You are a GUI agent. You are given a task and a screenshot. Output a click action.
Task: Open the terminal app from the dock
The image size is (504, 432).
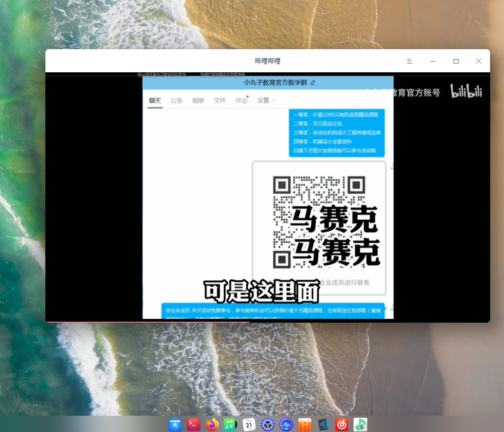[194, 424]
